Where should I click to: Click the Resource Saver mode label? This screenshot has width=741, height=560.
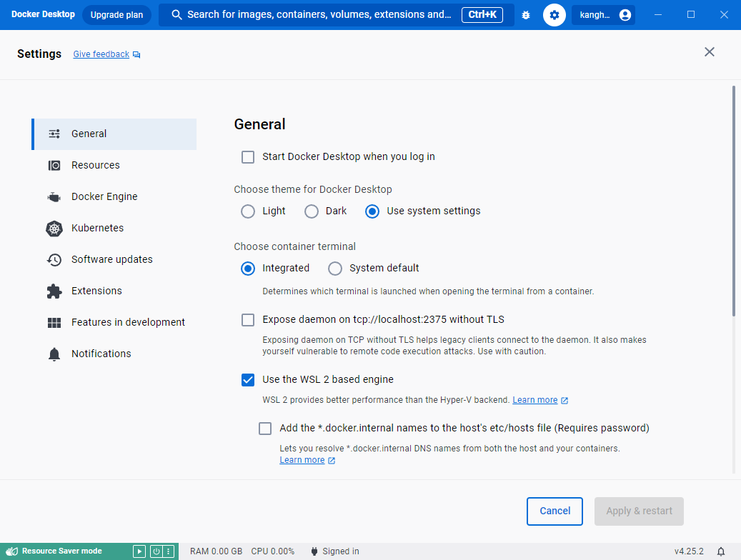62,551
